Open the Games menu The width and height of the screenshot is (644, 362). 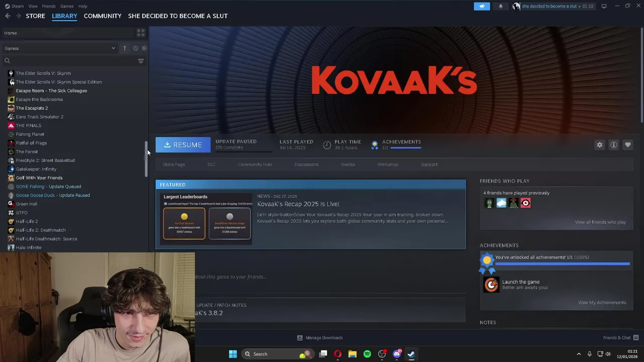click(67, 6)
